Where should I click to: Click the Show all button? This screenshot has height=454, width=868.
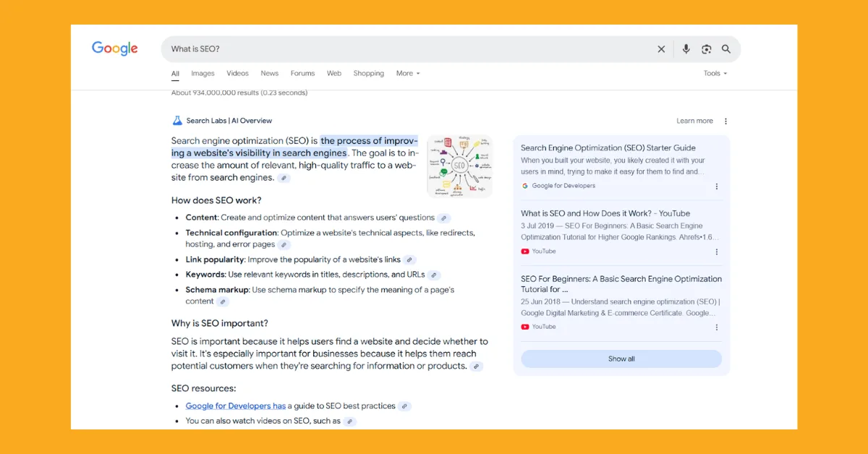click(621, 359)
